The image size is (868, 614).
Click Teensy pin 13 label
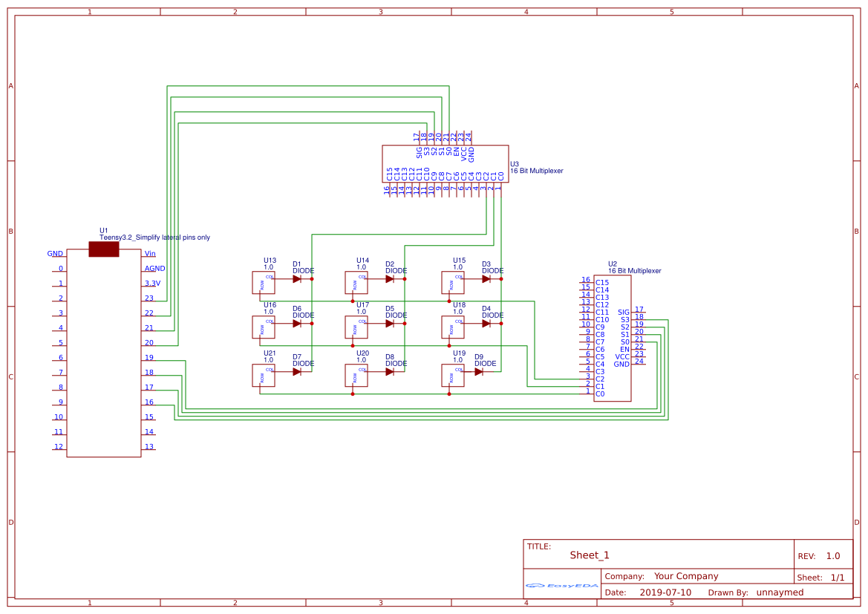point(149,447)
